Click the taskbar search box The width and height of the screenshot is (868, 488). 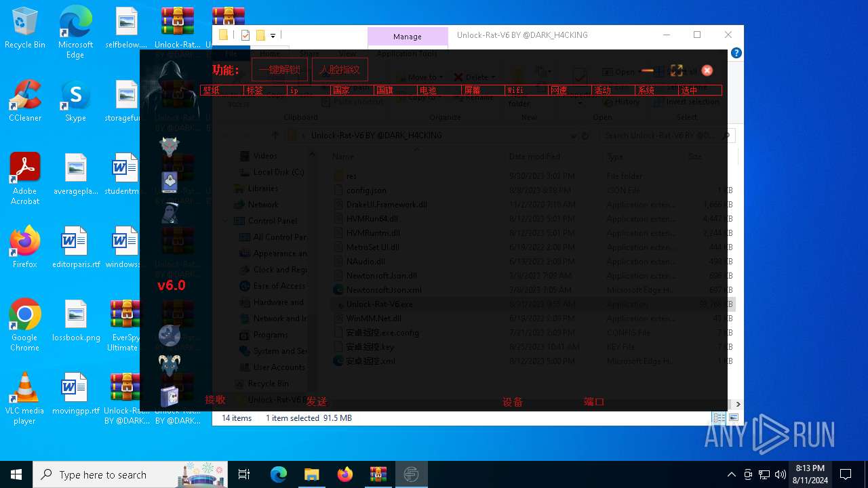tap(131, 474)
